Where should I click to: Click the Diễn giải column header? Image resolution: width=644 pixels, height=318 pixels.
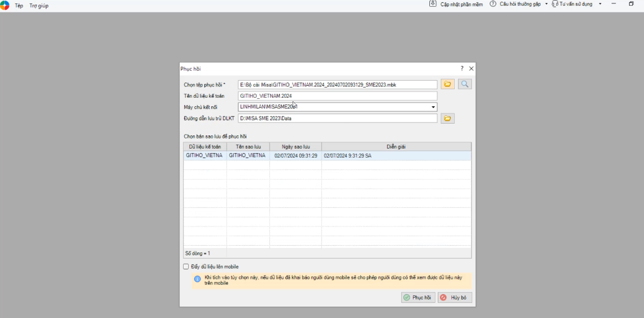point(397,147)
